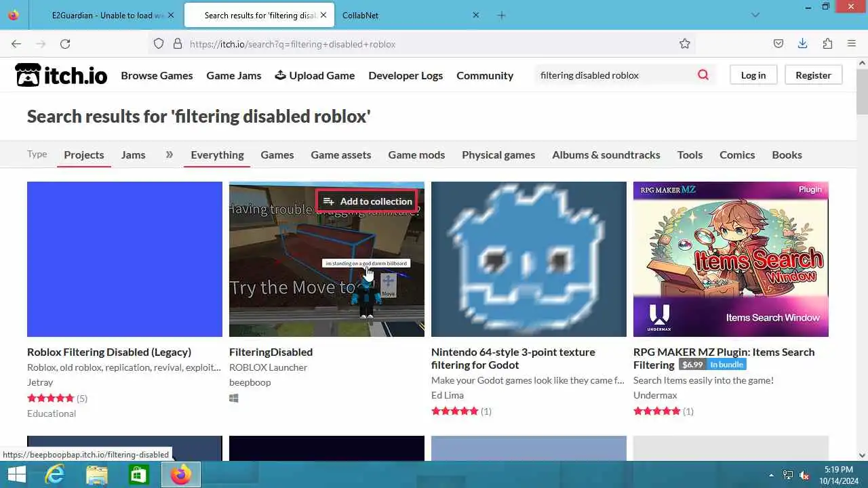Select the Tools category tab
This screenshot has width=868, height=488.
(690, 155)
